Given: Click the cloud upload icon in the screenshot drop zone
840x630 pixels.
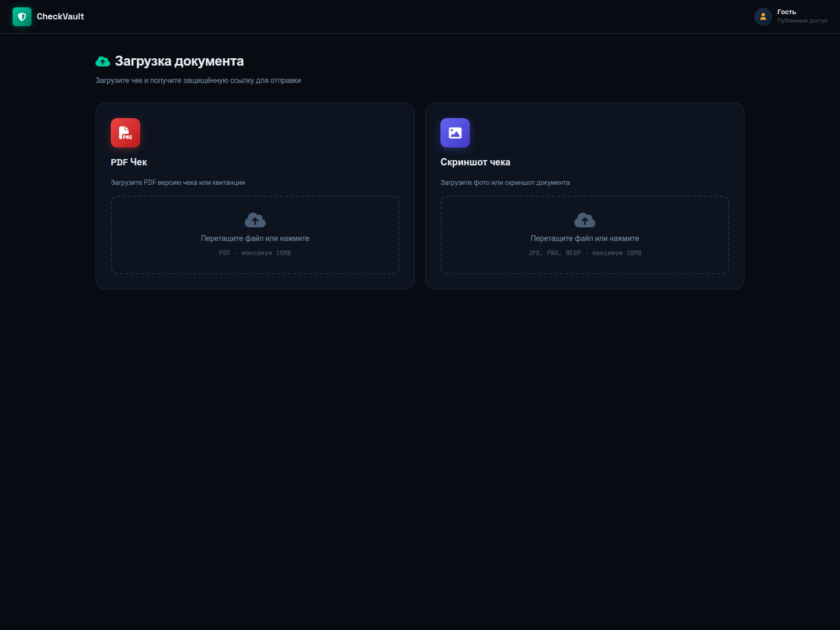Looking at the screenshot, I should click(585, 220).
